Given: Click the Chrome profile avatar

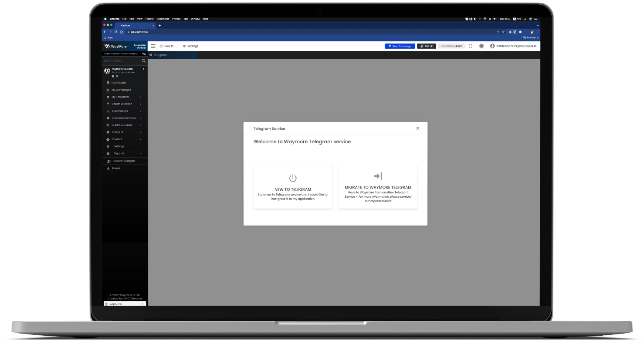Looking at the screenshot, I should (x=532, y=32).
